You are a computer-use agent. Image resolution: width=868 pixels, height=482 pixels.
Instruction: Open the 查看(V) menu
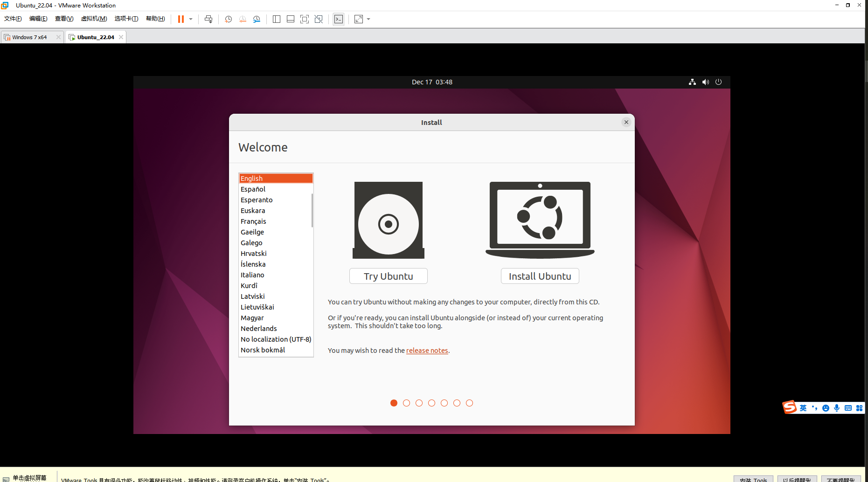(x=64, y=19)
